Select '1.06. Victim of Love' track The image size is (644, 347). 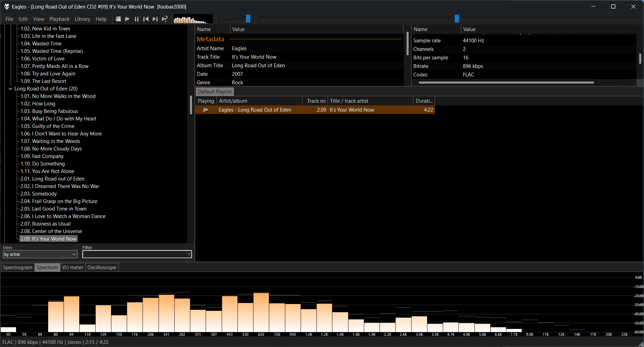(43, 59)
